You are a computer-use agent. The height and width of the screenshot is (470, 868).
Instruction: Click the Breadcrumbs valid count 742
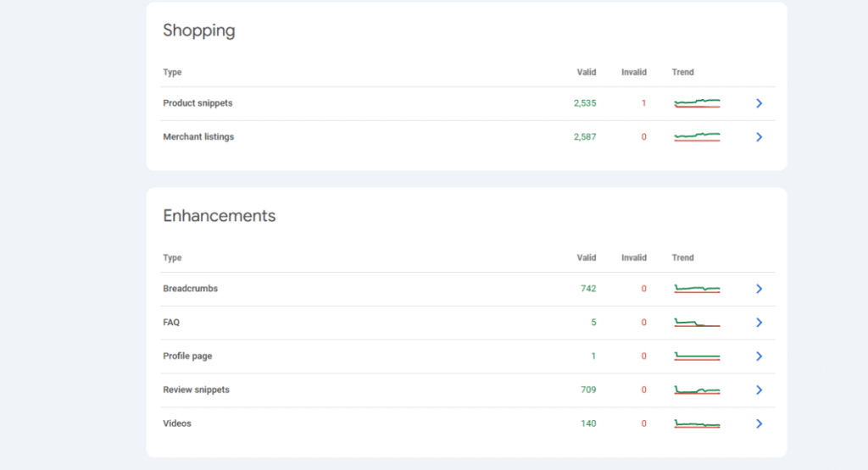tap(588, 289)
